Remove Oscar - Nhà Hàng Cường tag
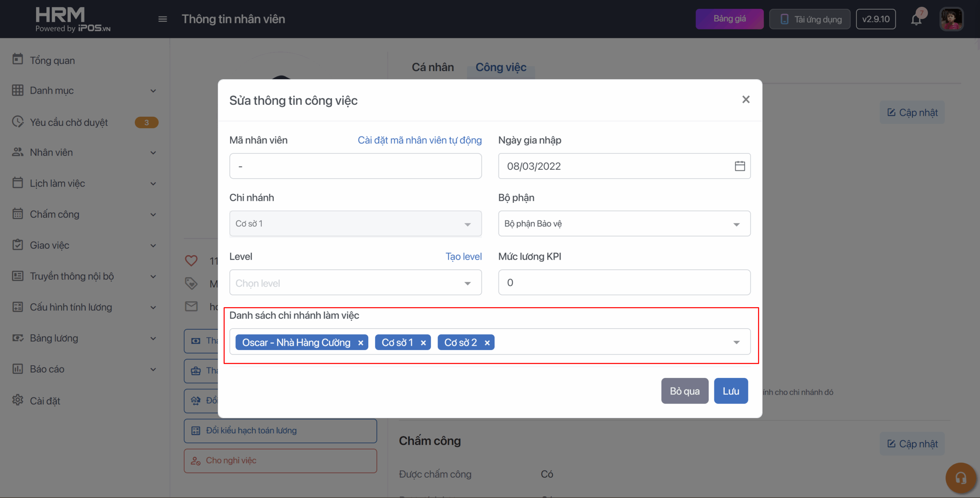Screen dimensions: 980x498 pyautogui.click(x=360, y=343)
